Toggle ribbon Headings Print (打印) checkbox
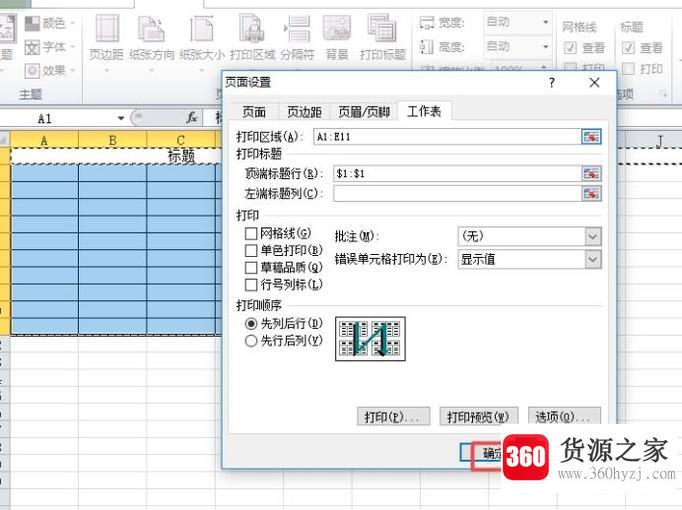This screenshot has width=682, height=510. (x=628, y=69)
